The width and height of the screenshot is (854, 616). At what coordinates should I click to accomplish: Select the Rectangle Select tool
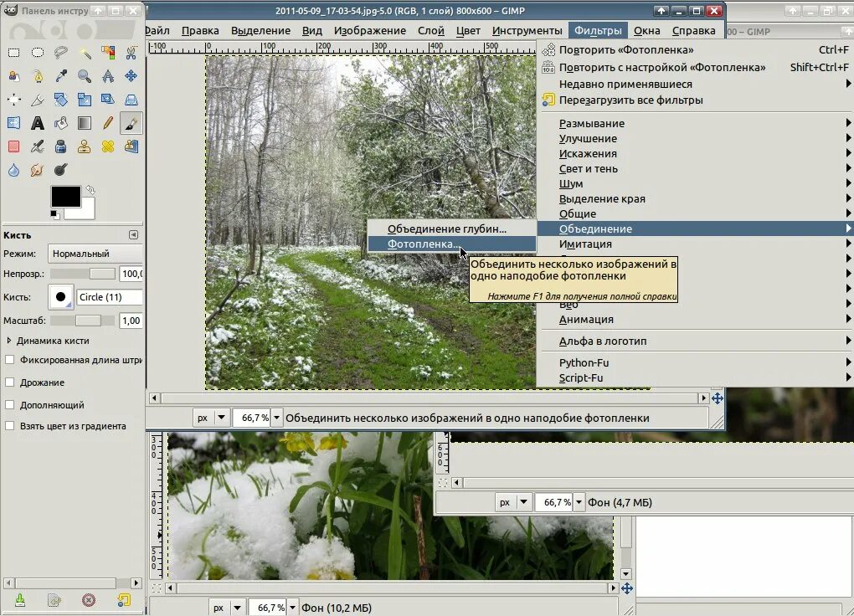[x=13, y=53]
